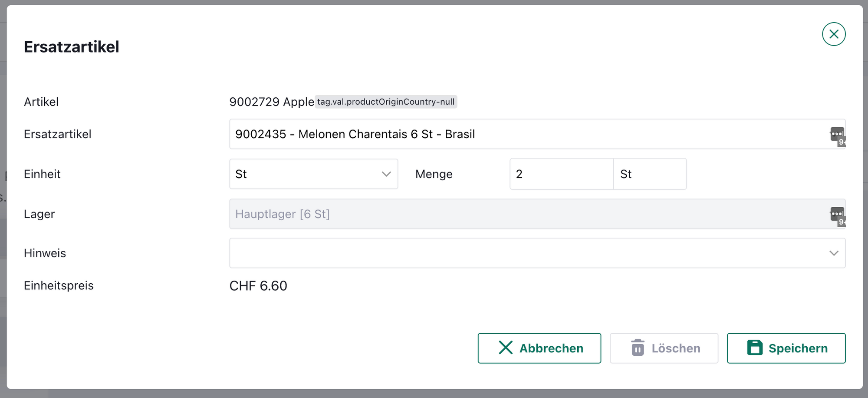Click the extension icon in Ersatzartikel field
868x398 pixels.
tap(837, 136)
